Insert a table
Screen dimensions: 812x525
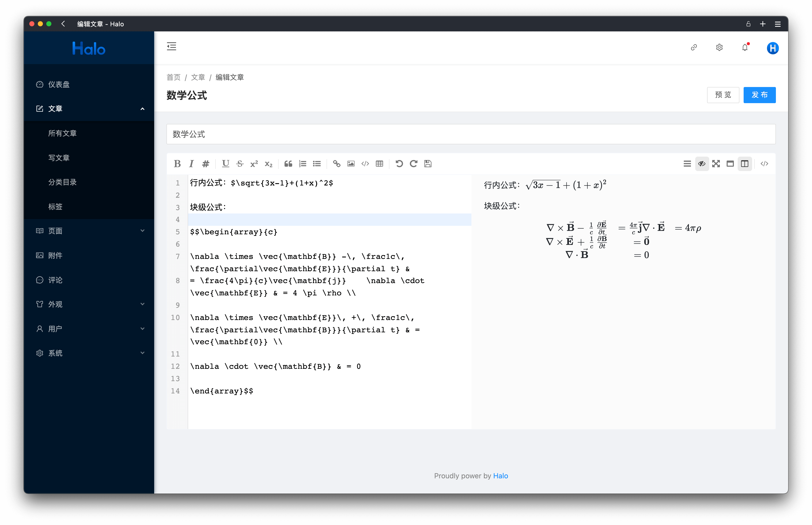380,164
